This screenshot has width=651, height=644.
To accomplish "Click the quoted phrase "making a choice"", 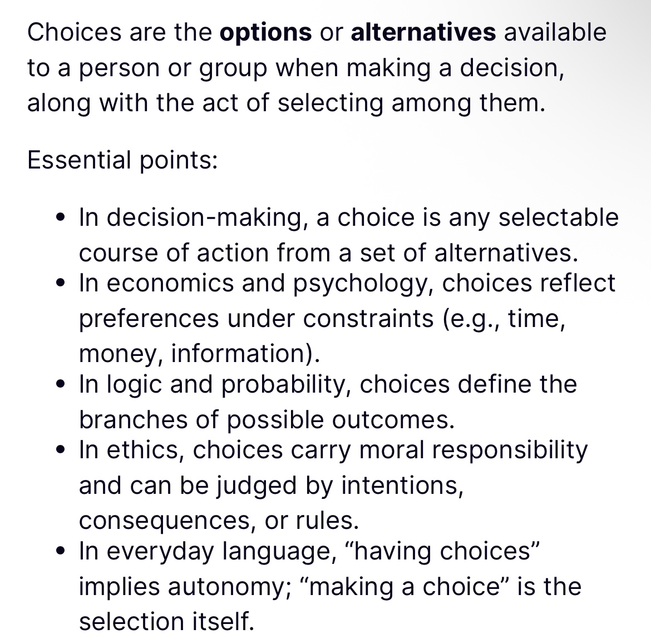I will (403, 587).
